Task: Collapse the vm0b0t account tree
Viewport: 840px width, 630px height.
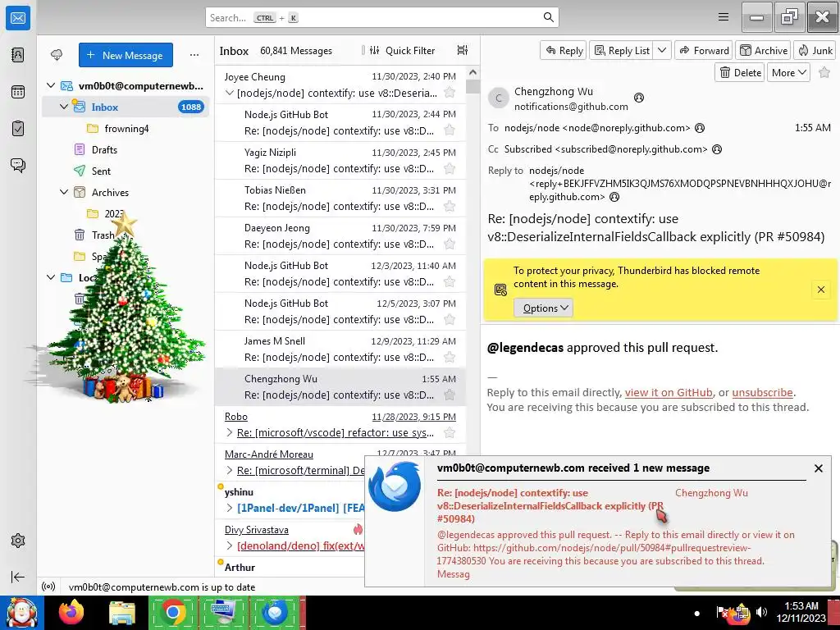Action: (51, 85)
